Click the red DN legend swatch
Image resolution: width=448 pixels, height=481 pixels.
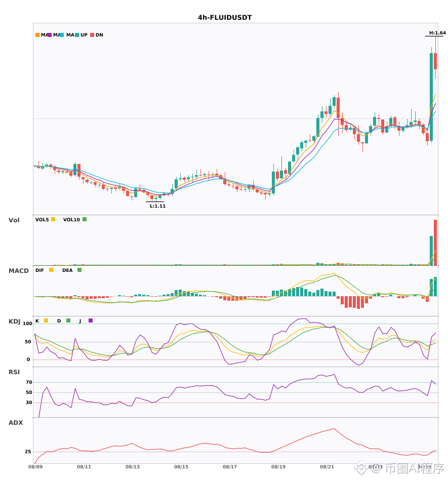pyautogui.click(x=92, y=35)
